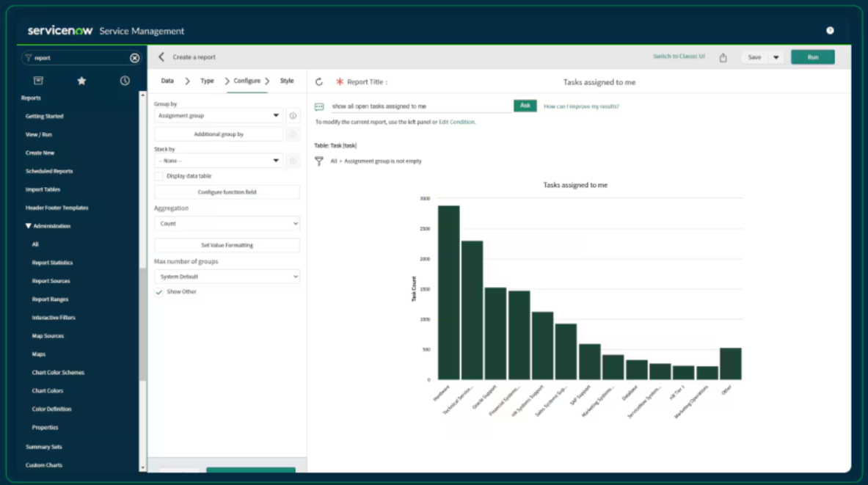
Task: Switch to the Type tab
Action: 207,81
